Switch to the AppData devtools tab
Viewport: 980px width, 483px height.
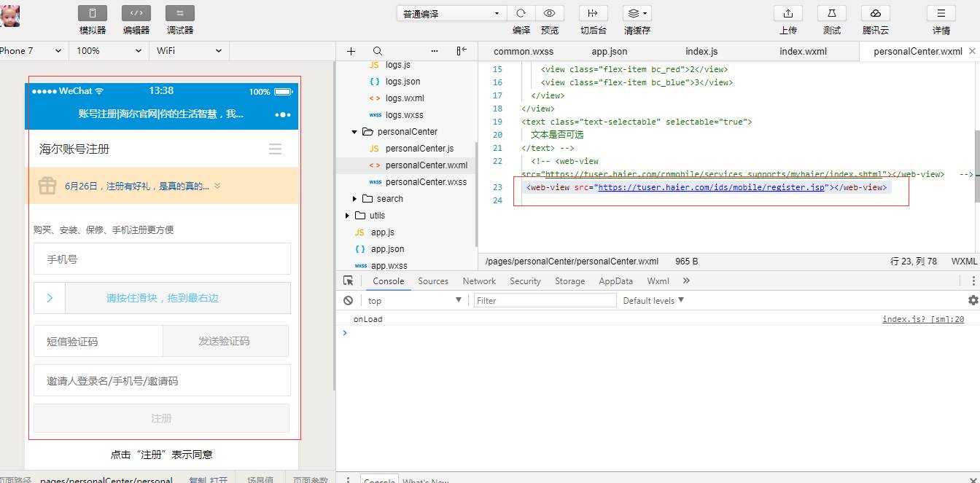click(x=616, y=281)
